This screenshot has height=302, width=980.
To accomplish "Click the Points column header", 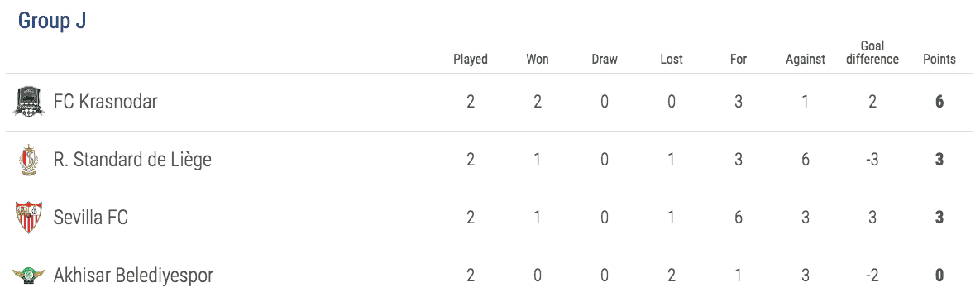I will (x=939, y=60).
